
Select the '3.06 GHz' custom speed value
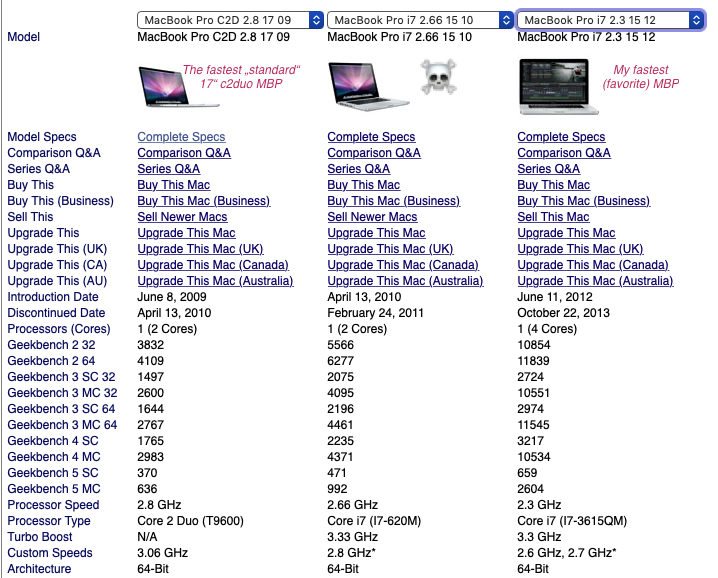tap(163, 554)
